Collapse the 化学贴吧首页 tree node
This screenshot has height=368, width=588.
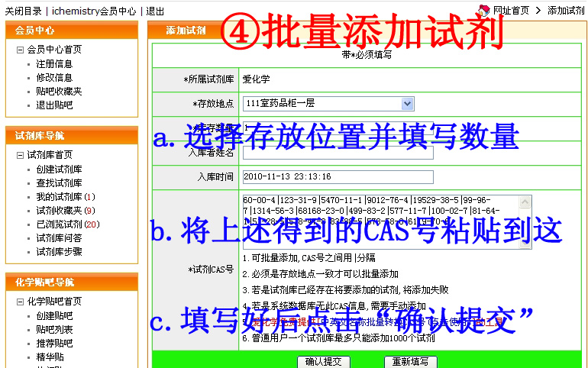(20, 302)
